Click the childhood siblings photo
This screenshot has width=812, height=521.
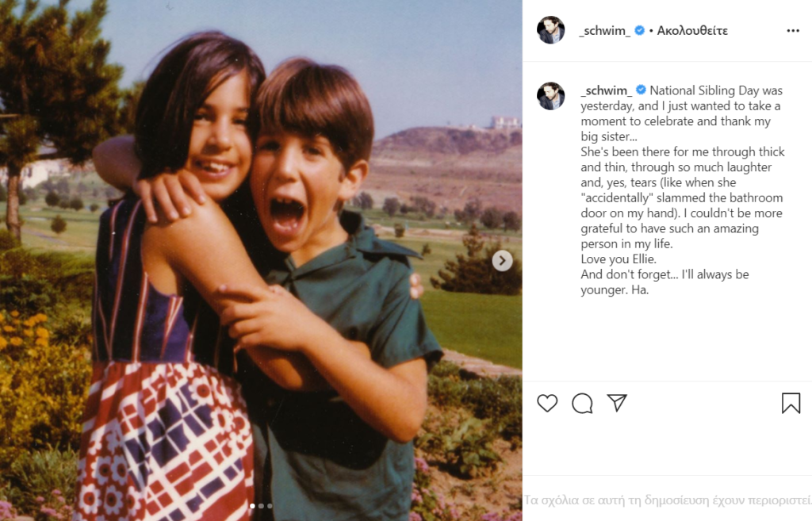coord(261,260)
